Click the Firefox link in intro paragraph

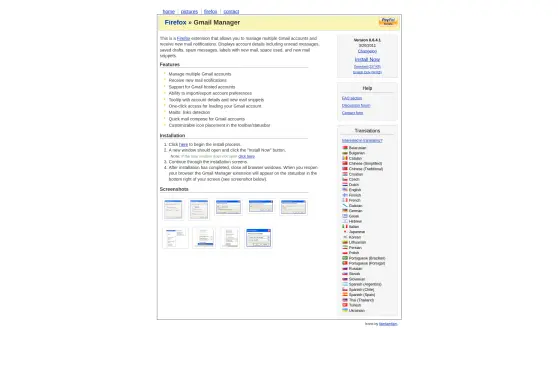pyautogui.click(x=183, y=38)
